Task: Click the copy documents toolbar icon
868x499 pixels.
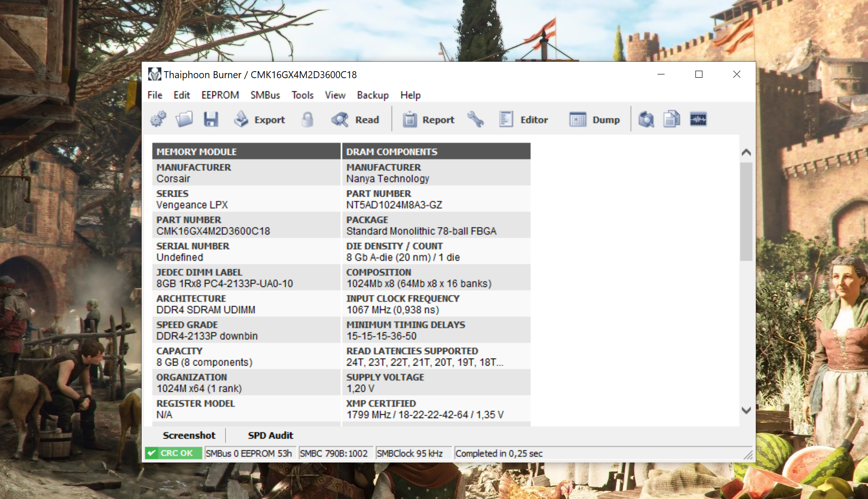Action: pyautogui.click(x=672, y=119)
